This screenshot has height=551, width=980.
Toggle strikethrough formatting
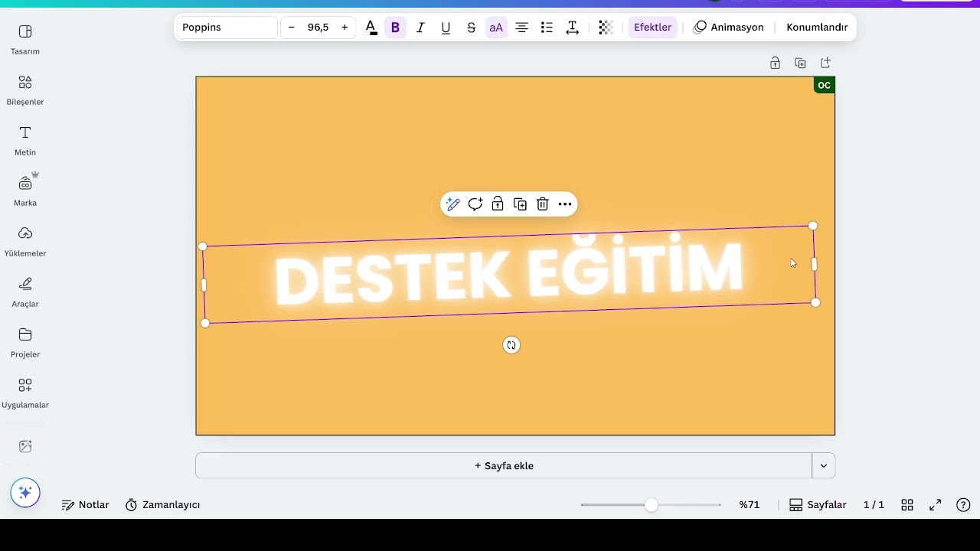(x=471, y=28)
